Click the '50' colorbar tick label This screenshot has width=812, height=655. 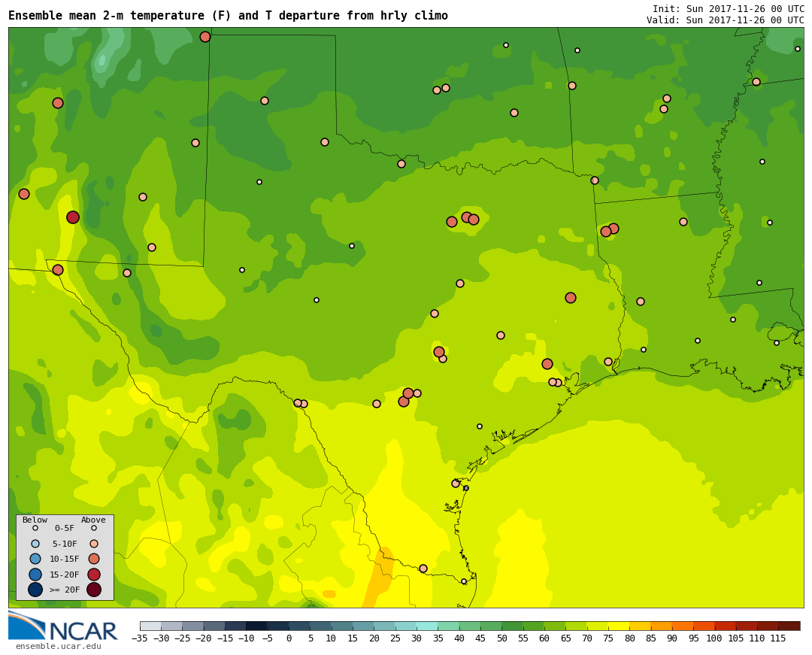pos(501,638)
